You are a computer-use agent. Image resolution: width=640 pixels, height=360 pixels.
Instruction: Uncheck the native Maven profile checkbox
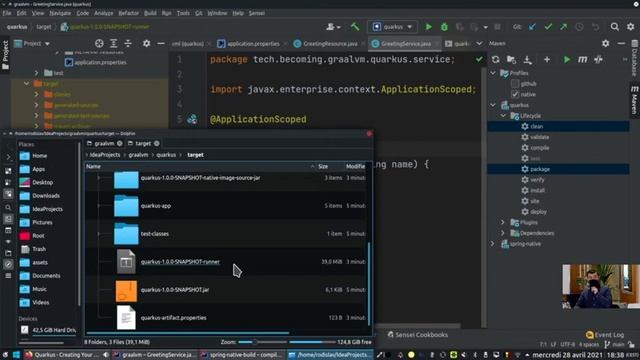click(x=515, y=94)
